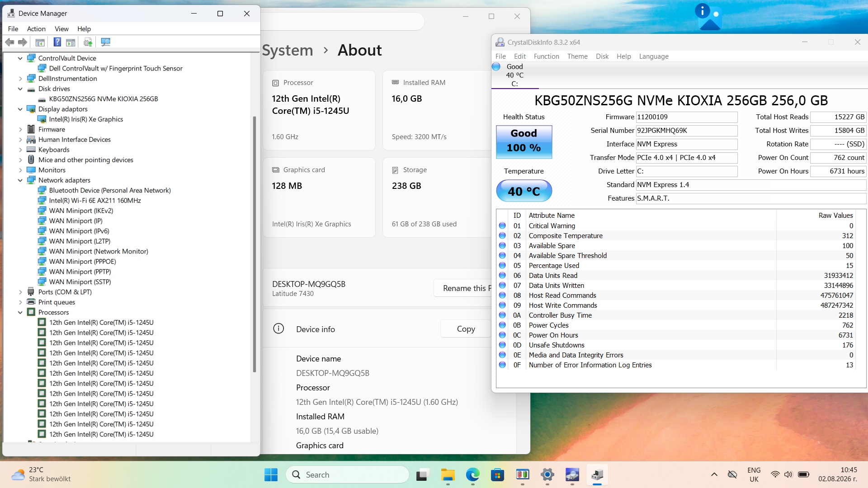Open Microsoft Edge from the taskbar
Viewport: 868px width, 488px height.
click(472, 474)
